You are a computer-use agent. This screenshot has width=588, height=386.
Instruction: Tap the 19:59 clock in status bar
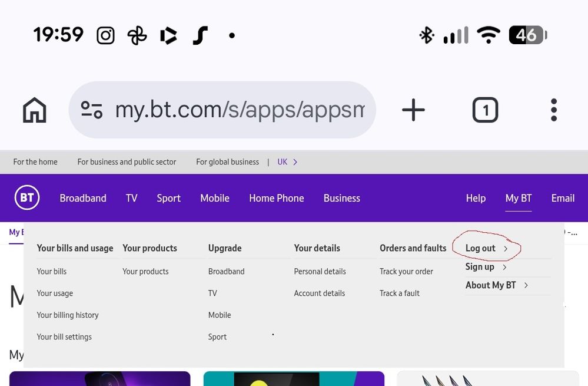[x=58, y=35]
